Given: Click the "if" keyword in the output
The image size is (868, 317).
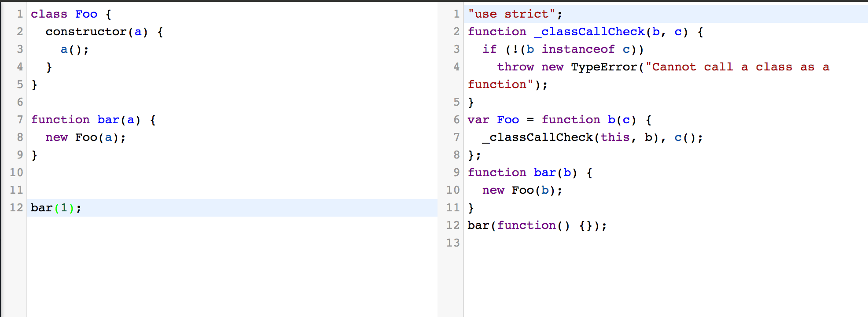Looking at the screenshot, I should click(489, 49).
